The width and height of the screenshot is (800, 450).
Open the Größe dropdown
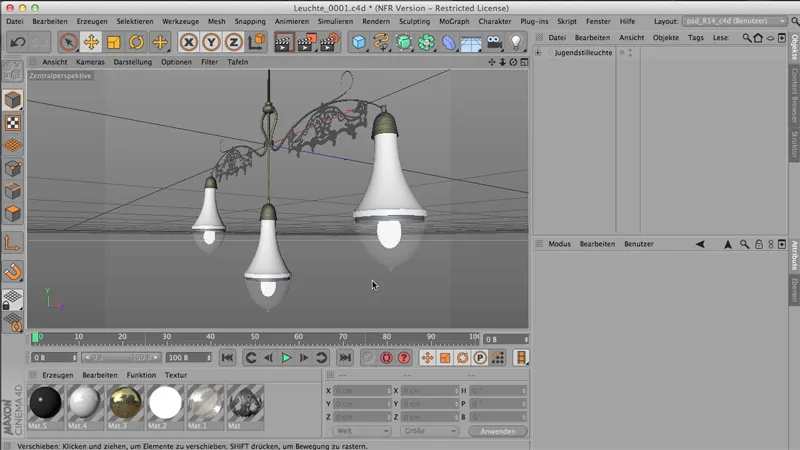[429, 431]
